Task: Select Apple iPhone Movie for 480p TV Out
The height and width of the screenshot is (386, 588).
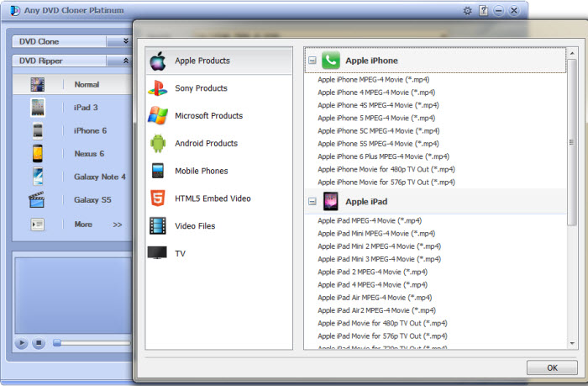Action: pyautogui.click(x=386, y=169)
